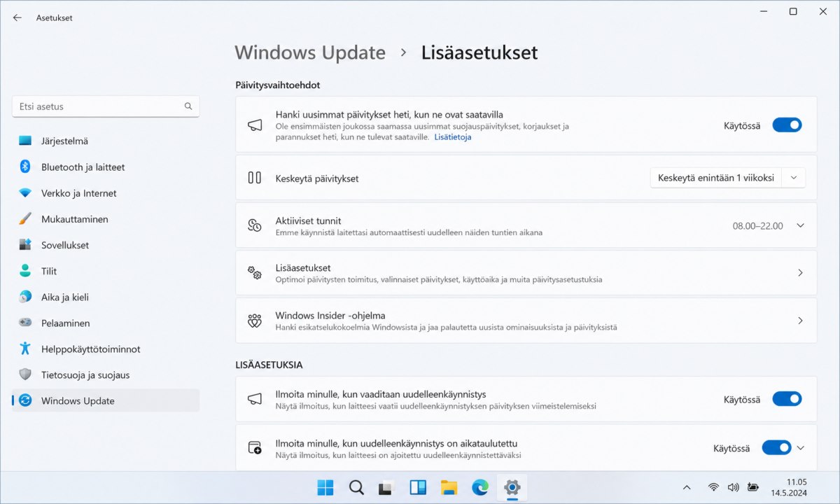Viewport: 840px width, 504px height.
Task: Select Bluetooth ja laitteet
Action: click(106, 167)
